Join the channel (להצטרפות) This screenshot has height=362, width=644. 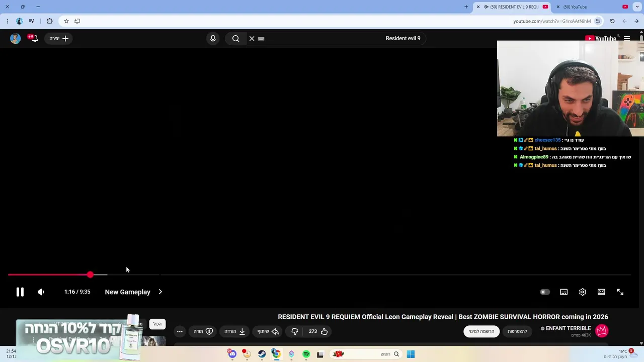pyautogui.click(x=517, y=331)
